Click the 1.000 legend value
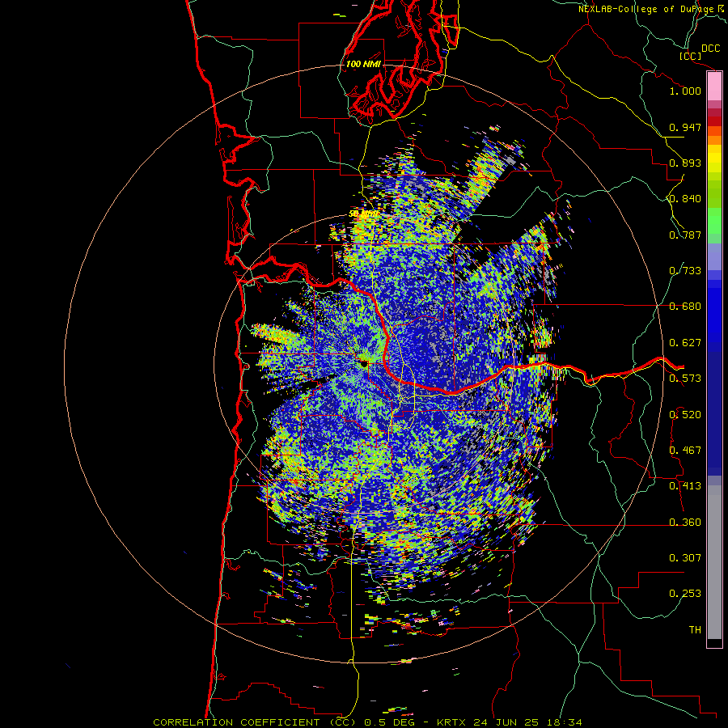The image size is (728, 728). point(685,91)
